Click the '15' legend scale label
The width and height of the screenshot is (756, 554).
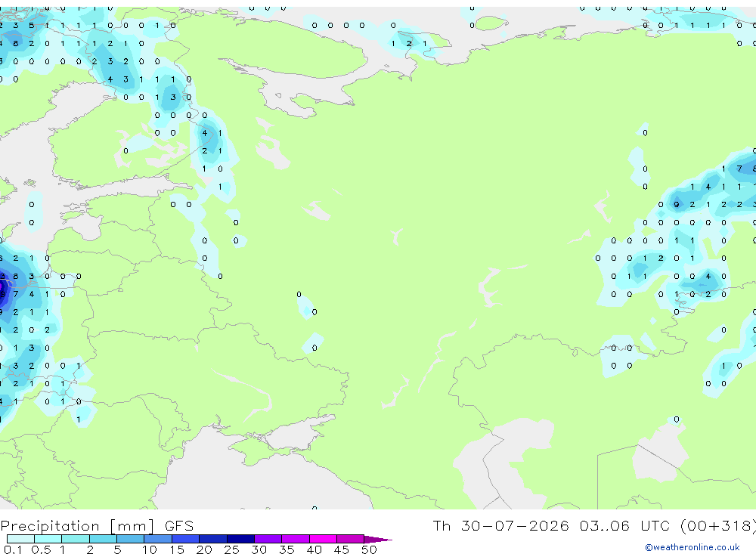tap(177, 549)
